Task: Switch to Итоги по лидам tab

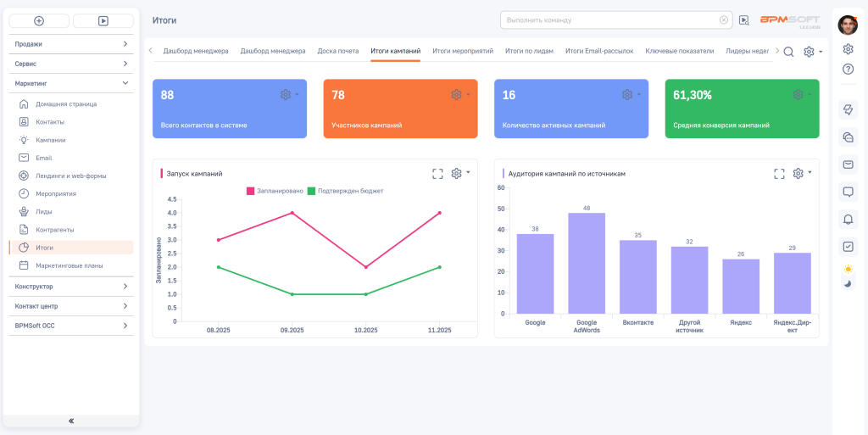Action: click(529, 51)
